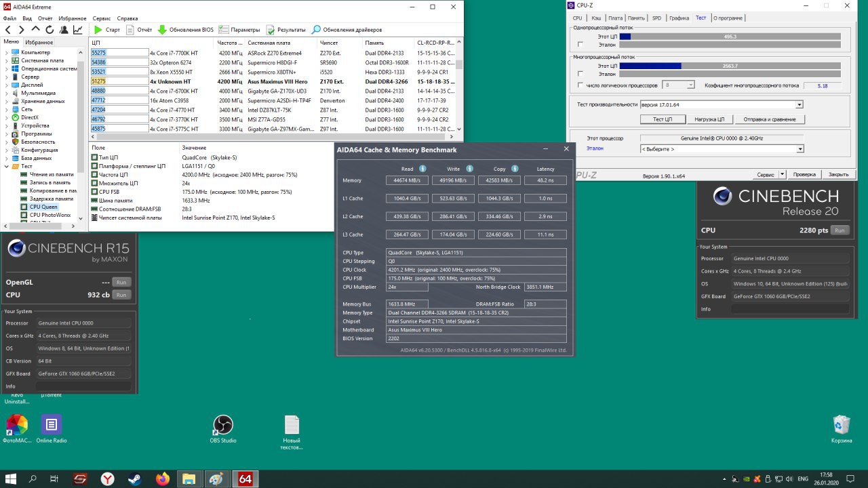The height and width of the screenshot is (488, 868).
Task: Start the benchmark with Старт
Action: coord(107,30)
